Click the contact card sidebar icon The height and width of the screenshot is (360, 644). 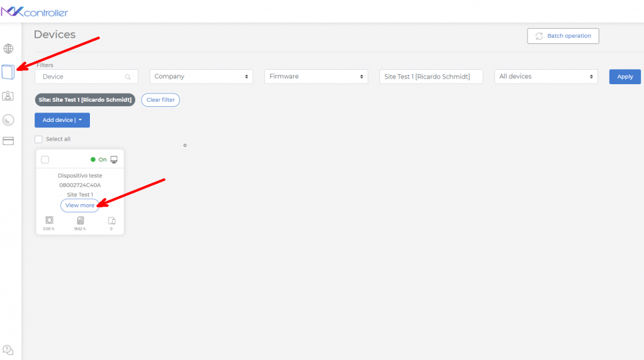point(8,95)
